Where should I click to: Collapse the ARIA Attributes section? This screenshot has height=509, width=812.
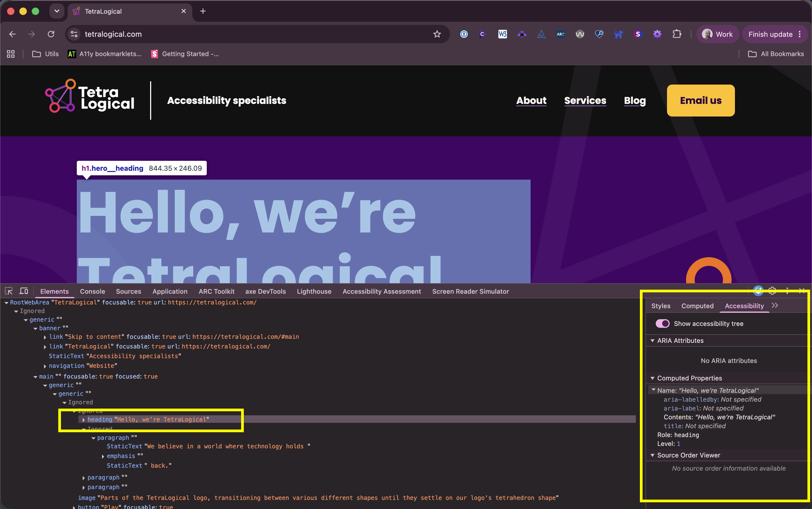653,341
